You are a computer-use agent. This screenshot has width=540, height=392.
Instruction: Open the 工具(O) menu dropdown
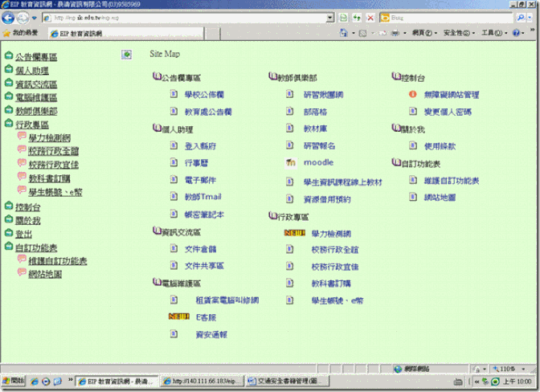point(494,33)
